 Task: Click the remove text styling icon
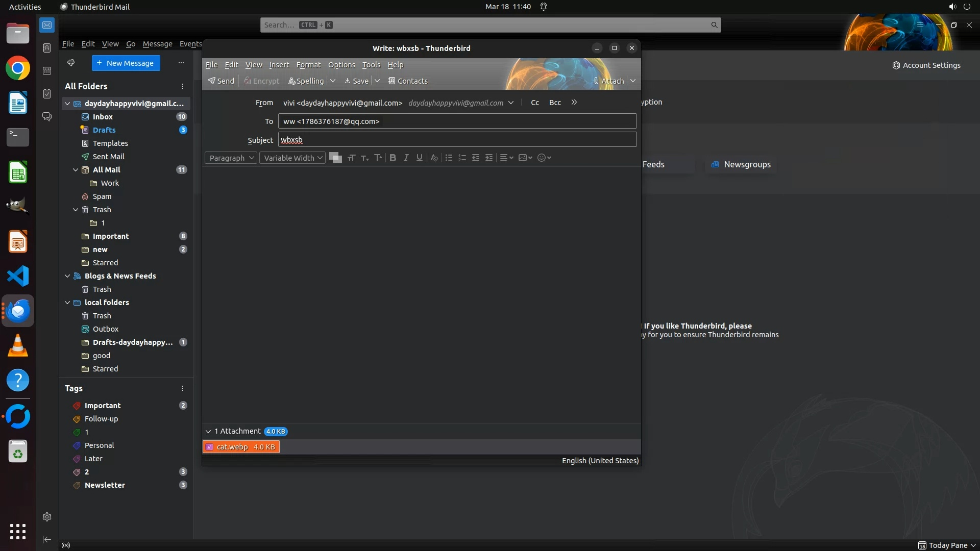pyautogui.click(x=434, y=158)
